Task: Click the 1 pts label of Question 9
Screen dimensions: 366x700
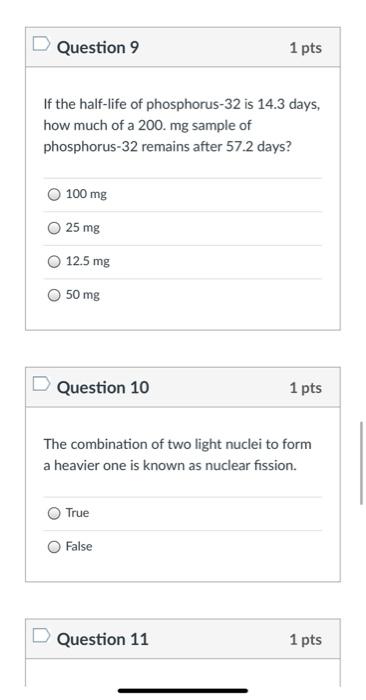Action: click(305, 48)
